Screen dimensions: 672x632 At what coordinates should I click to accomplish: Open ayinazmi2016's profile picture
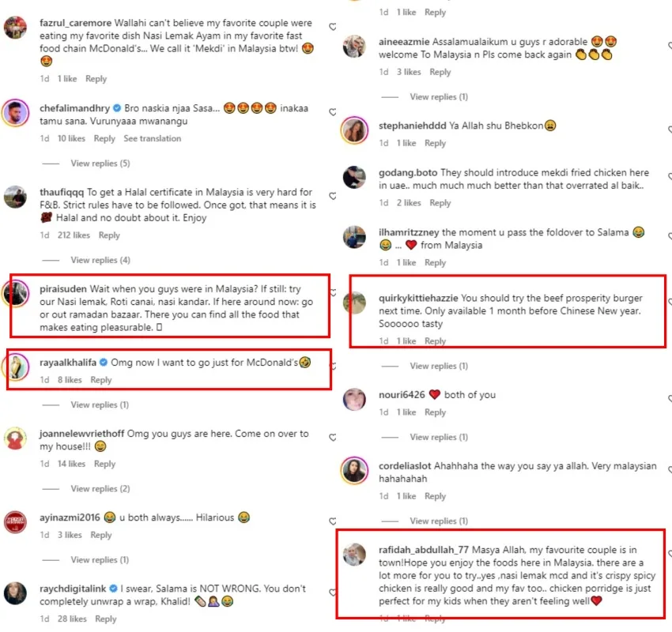coord(16,522)
